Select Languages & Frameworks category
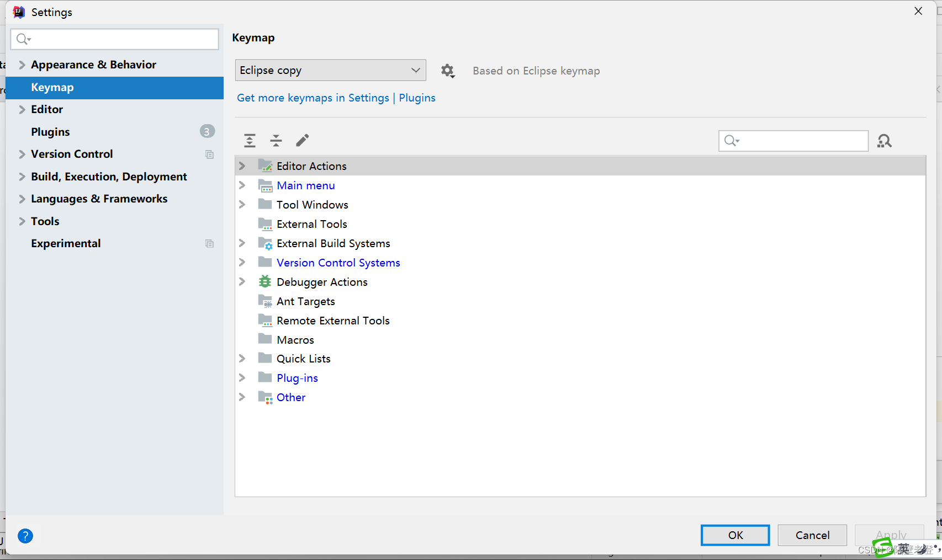The image size is (942, 560). [99, 199]
